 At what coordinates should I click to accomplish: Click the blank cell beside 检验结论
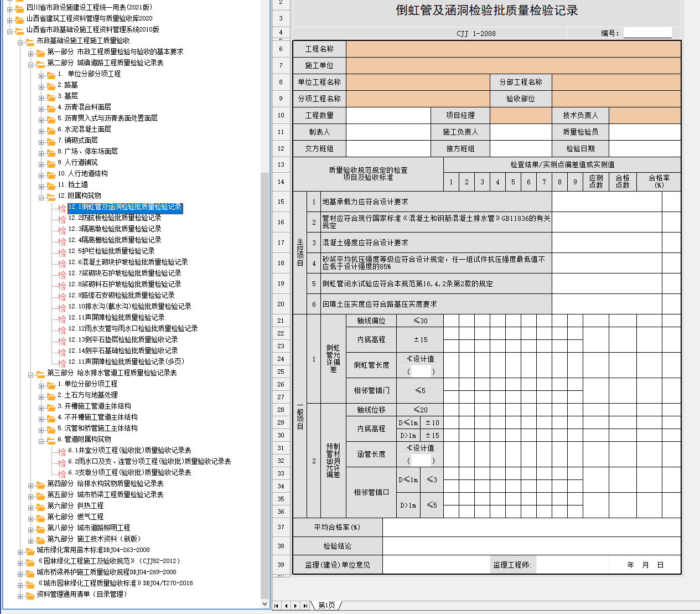tap(532, 546)
